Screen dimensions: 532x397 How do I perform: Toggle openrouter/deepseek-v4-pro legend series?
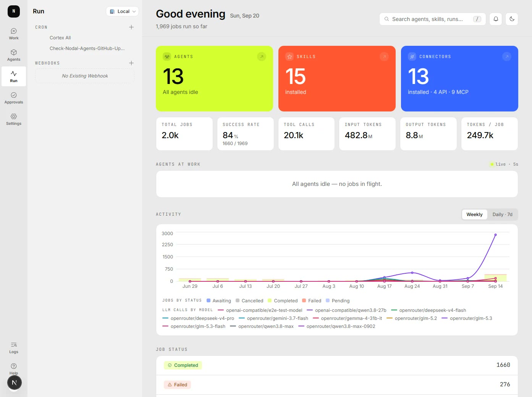click(x=198, y=318)
